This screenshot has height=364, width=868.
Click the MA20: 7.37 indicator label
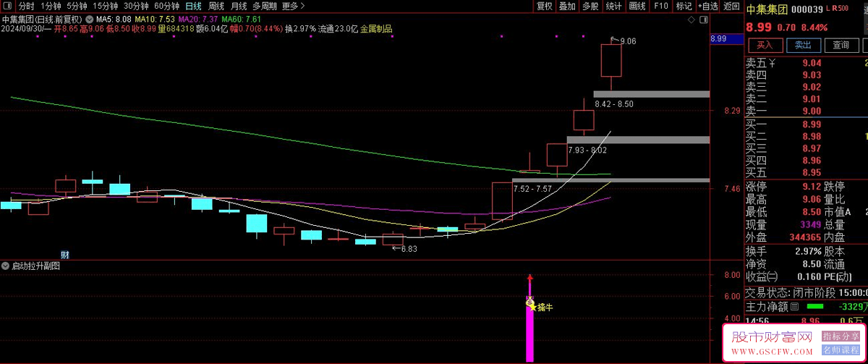tap(198, 19)
